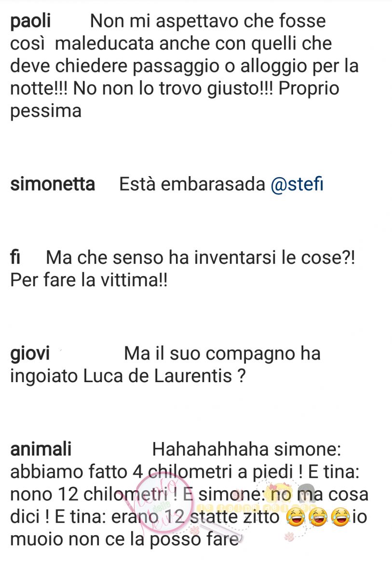The width and height of the screenshot is (392, 579).
Task: Select paoli's comment about 'maleducata'
Action: point(184,66)
